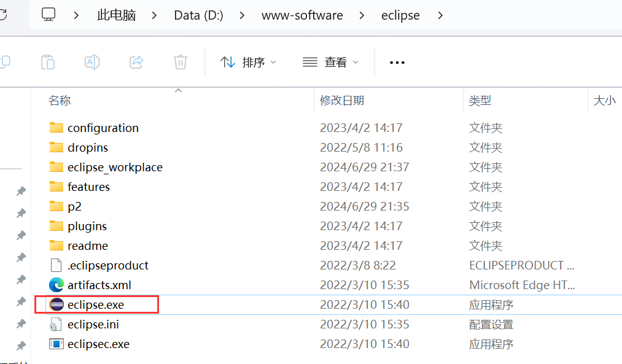Open the more options ellipsis menu

tap(397, 63)
